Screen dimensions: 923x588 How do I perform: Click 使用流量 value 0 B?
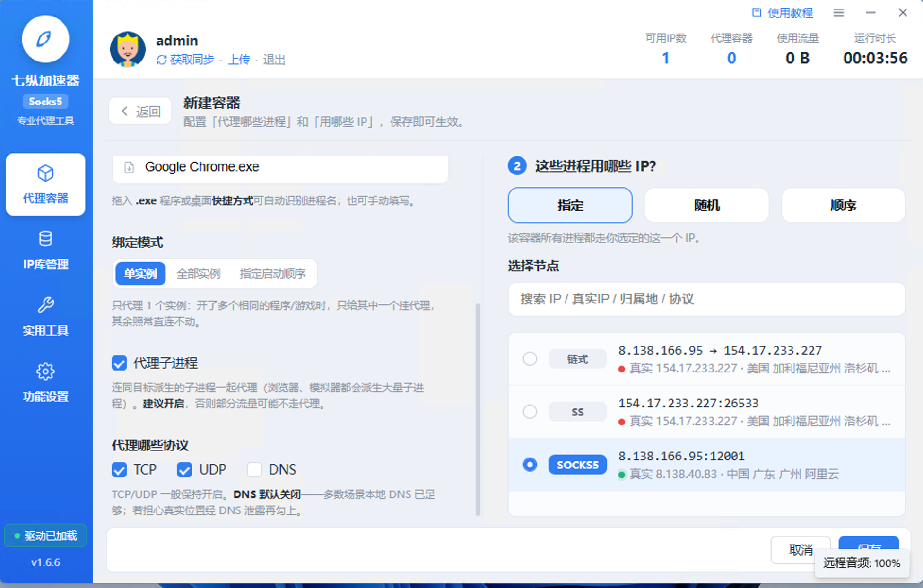click(x=797, y=58)
